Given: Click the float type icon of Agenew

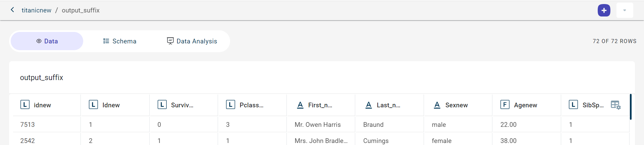Looking at the screenshot, I should (x=505, y=105).
